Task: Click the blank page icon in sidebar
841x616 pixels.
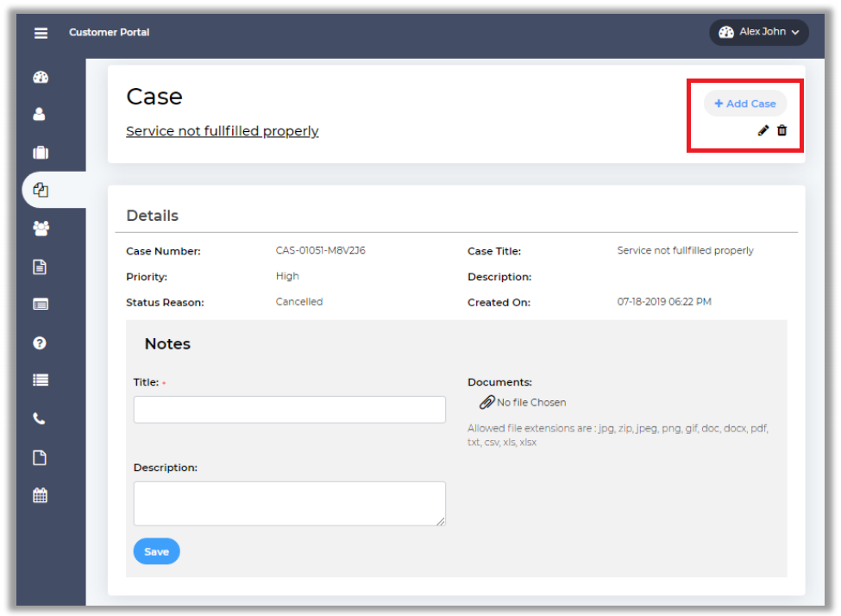Action: click(40, 458)
